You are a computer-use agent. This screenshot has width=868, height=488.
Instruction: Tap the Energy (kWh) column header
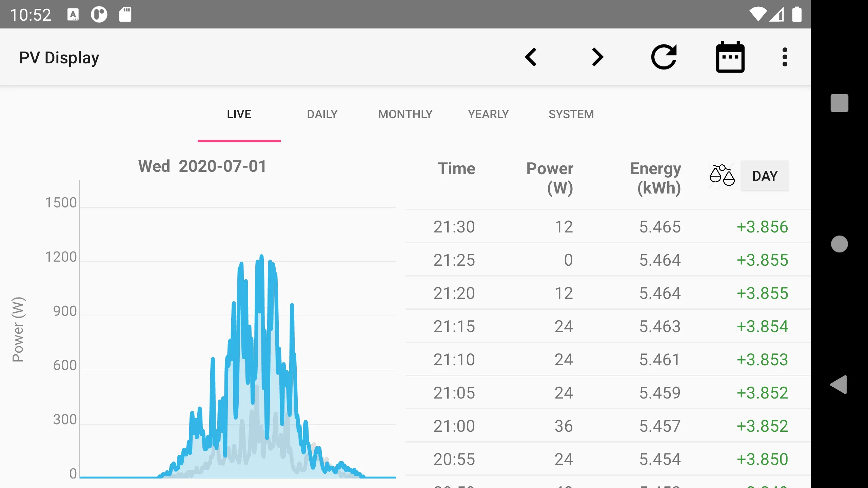tap(656, 178)
